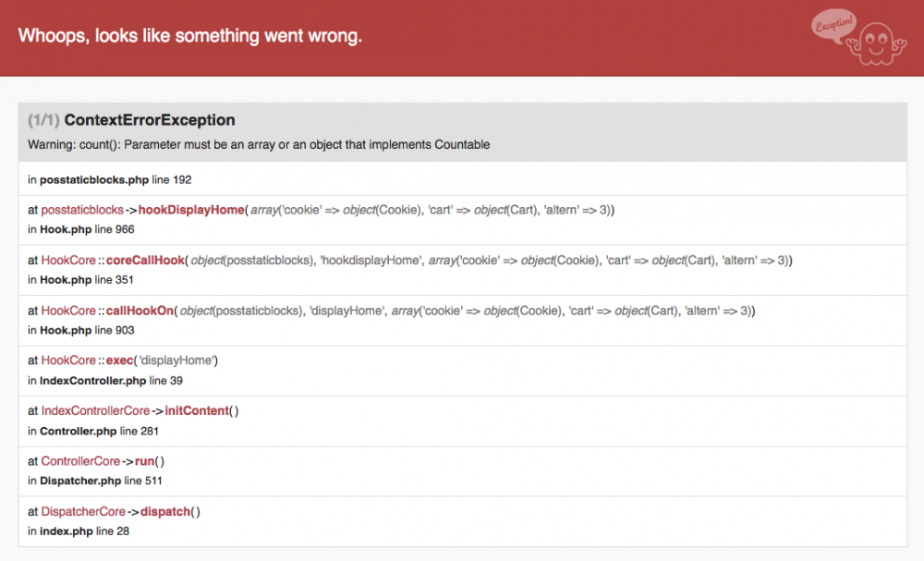Click the initContent method name
The height and width of the screenshot is (561, 924).
click(197, 410)
